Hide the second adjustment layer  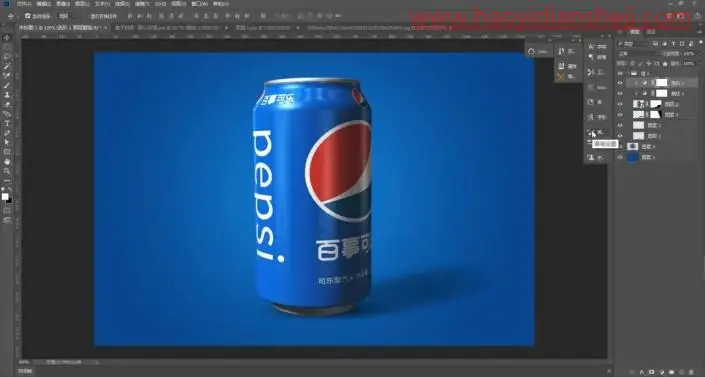(620, 94)
